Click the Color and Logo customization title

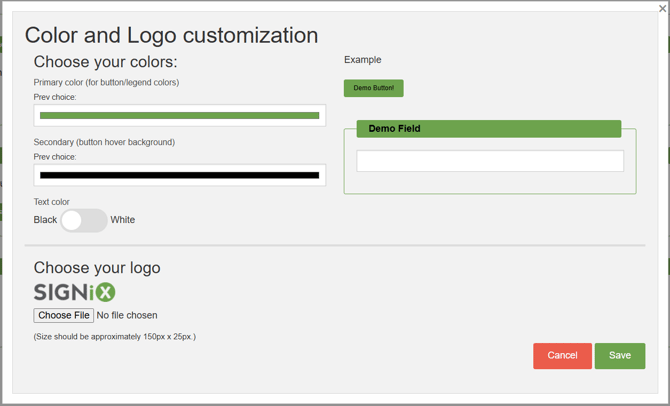[x=171, y=35]
